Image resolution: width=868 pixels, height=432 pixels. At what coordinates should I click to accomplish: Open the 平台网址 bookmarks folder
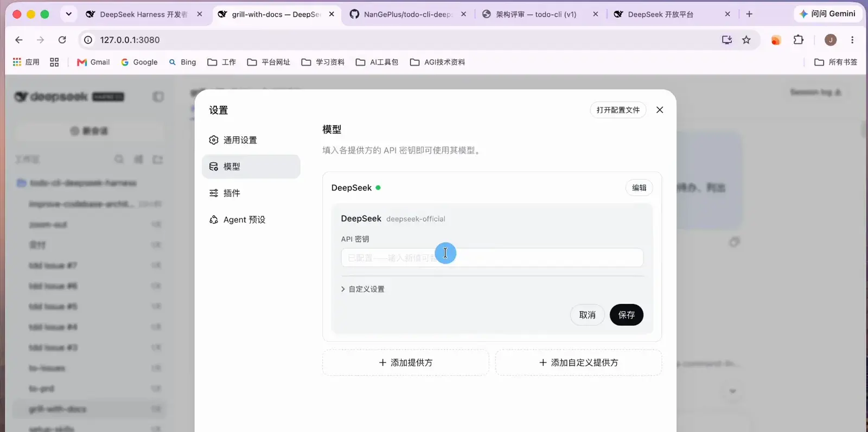(269, 62)
